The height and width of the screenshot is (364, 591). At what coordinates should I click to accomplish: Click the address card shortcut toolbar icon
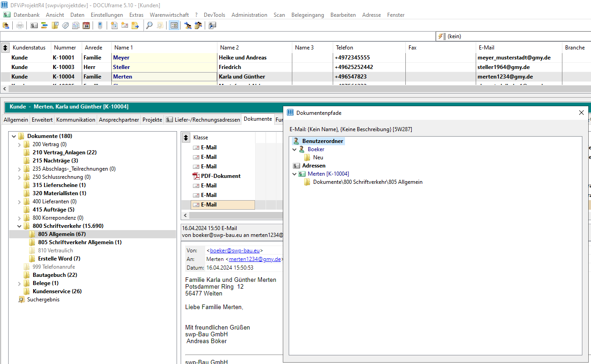click(212, 25)
